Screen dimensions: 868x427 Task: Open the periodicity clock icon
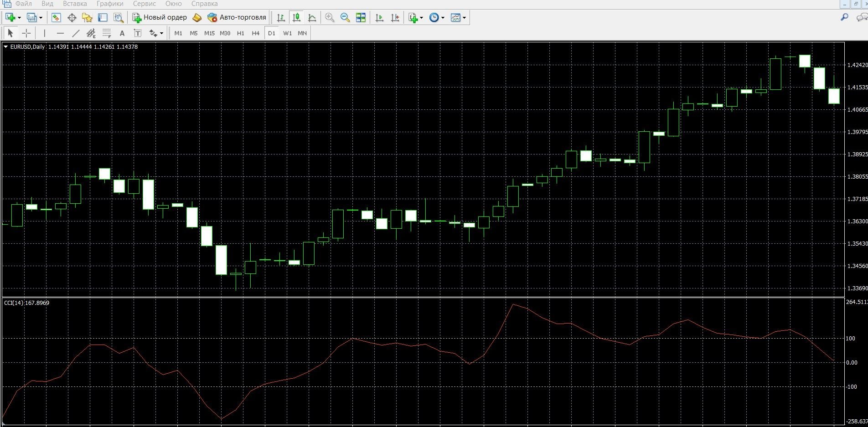(434, 18)
